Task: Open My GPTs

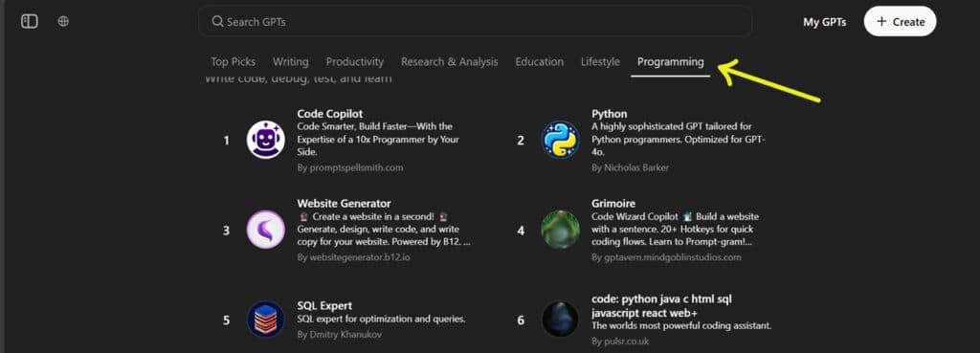Action: [824, 22]
